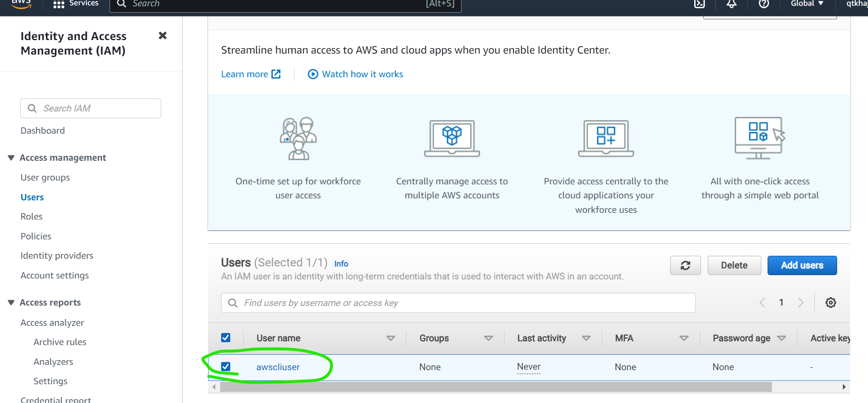Click the centrally manage access laptop icon
The height and width of the screenshot is (403, 868).
(x=452, y=139)
